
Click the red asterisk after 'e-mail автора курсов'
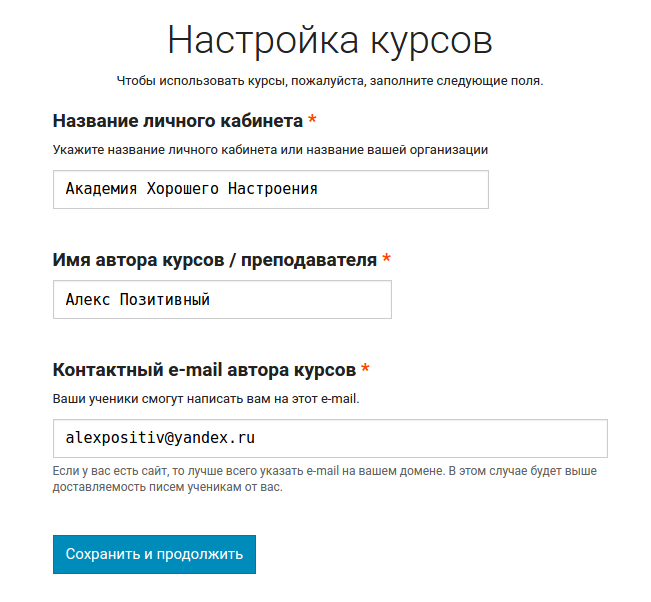365,370
